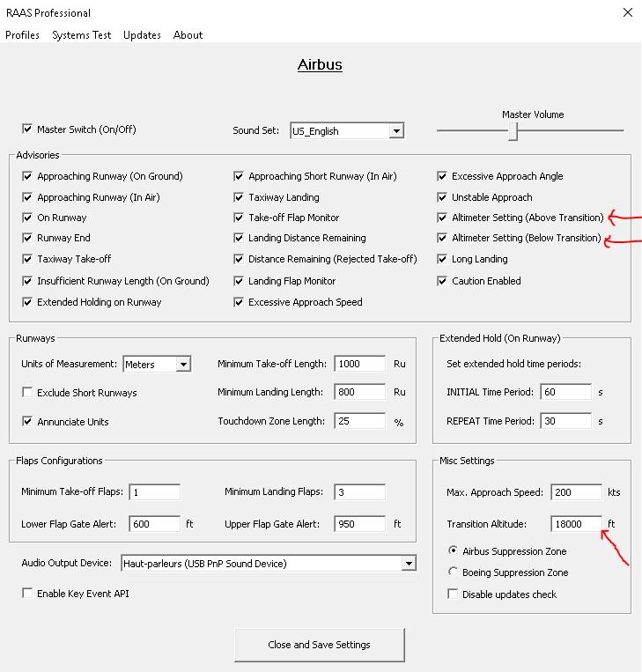This screenshot has height=672, width=642.
Task: Uncheck Approaching Runway (In Air)
Action: (27, 197)
